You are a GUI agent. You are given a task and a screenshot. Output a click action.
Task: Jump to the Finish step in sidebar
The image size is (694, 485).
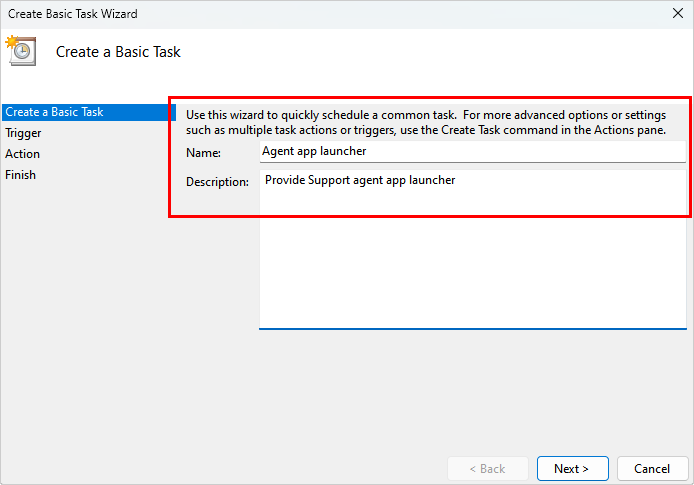click(x=20, y=175)
